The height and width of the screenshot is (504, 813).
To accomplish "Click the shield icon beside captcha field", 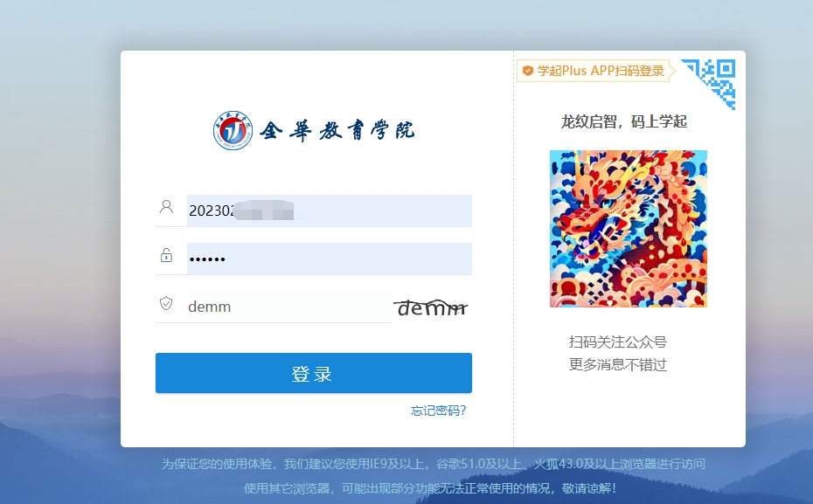I will tap(166, 303).
